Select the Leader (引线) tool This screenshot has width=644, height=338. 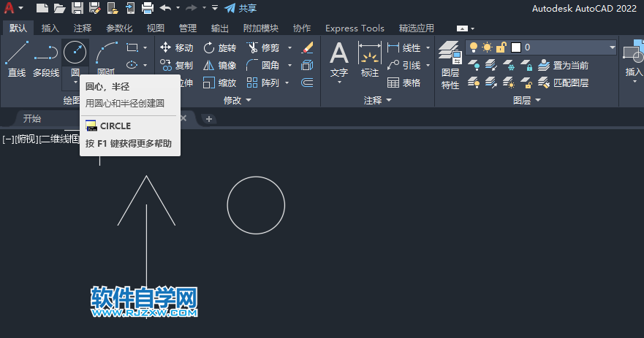[404, 65]
